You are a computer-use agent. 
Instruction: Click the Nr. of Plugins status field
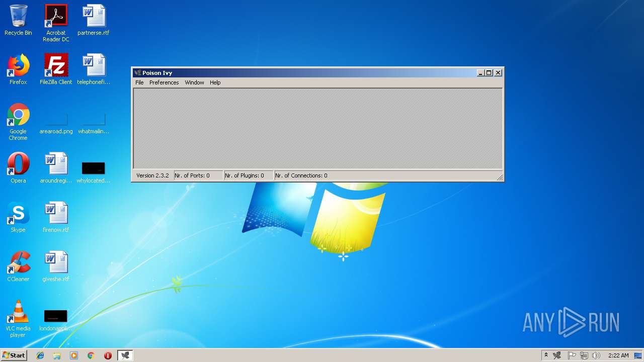click(x=249, y=175)
